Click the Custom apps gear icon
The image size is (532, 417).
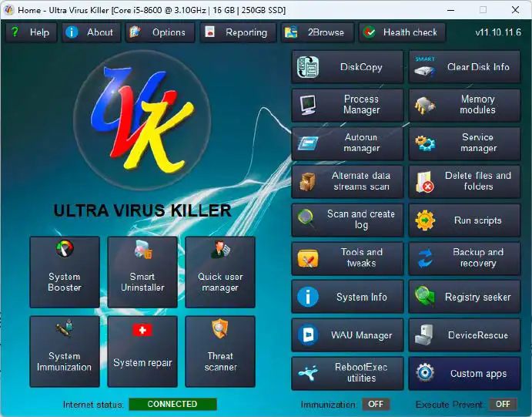coord(425,373)
